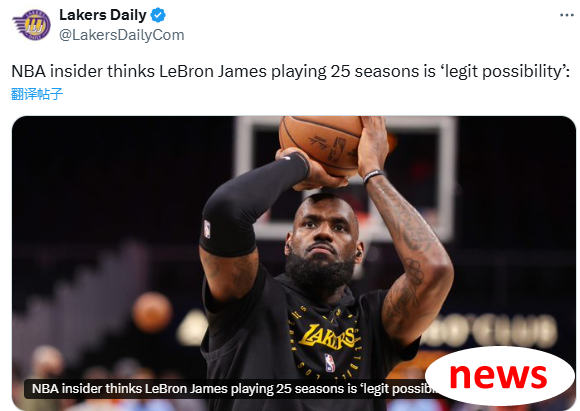Screen dimensions: 580x411
Task: Click the basketball in the photo
Action: [x=320, y=144]
